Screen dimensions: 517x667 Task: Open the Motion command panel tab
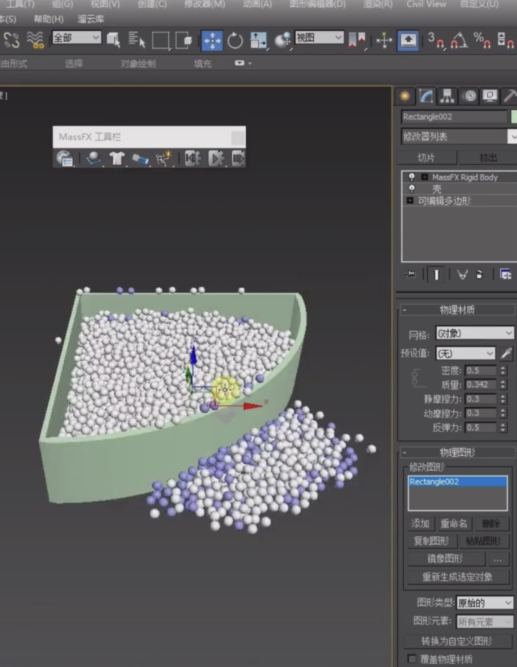(x=469, y=97)
